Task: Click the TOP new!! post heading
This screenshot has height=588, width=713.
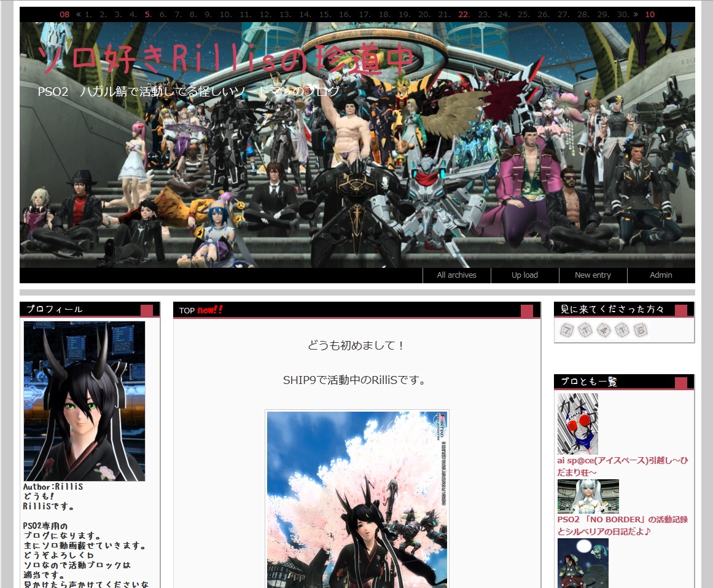Action: tap(201, 310)
